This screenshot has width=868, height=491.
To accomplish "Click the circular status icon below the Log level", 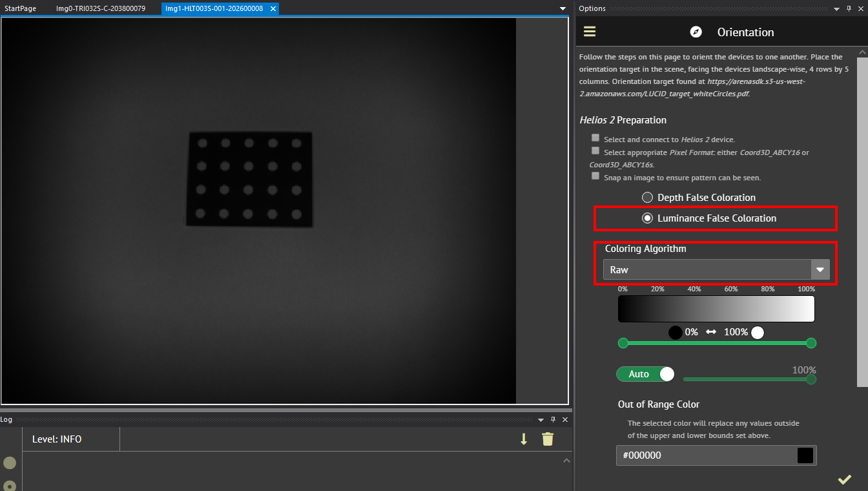I will pyautogui.click(x=10, y=463).
